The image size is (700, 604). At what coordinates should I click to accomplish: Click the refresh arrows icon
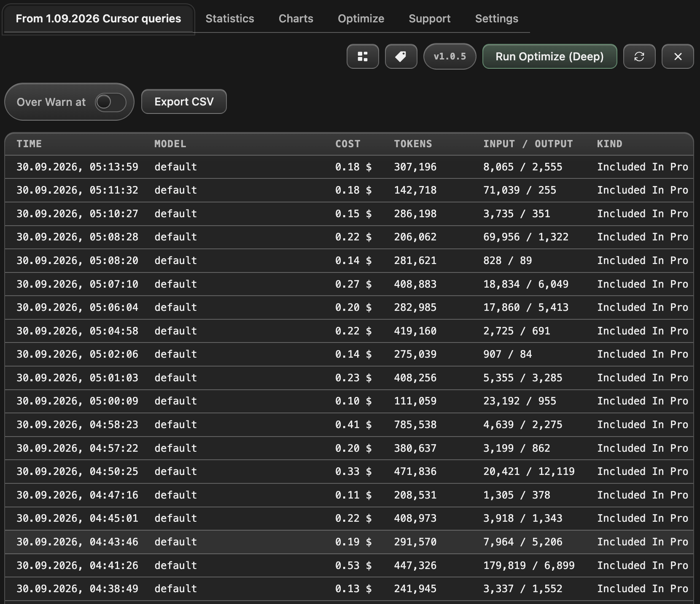pos(639,57)
